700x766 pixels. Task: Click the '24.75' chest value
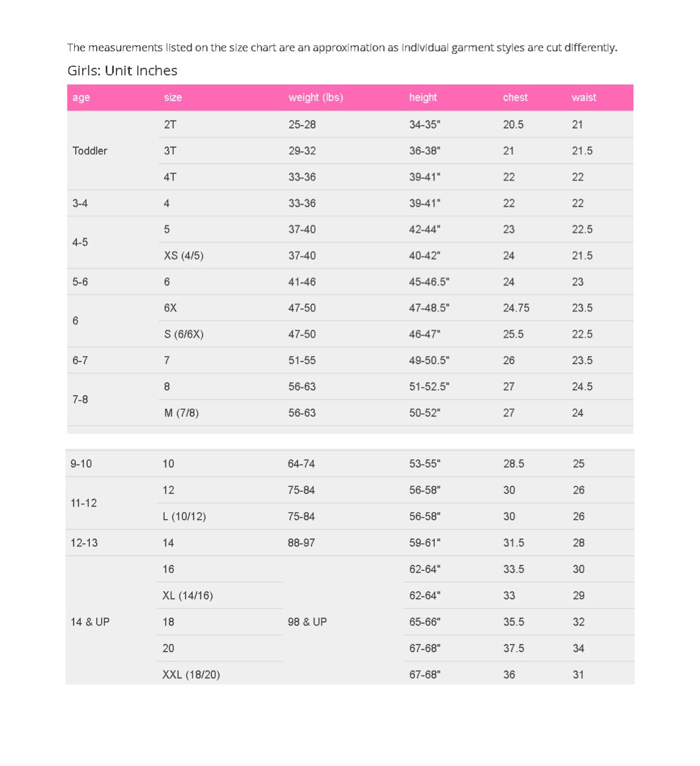(x=516, y=308)
